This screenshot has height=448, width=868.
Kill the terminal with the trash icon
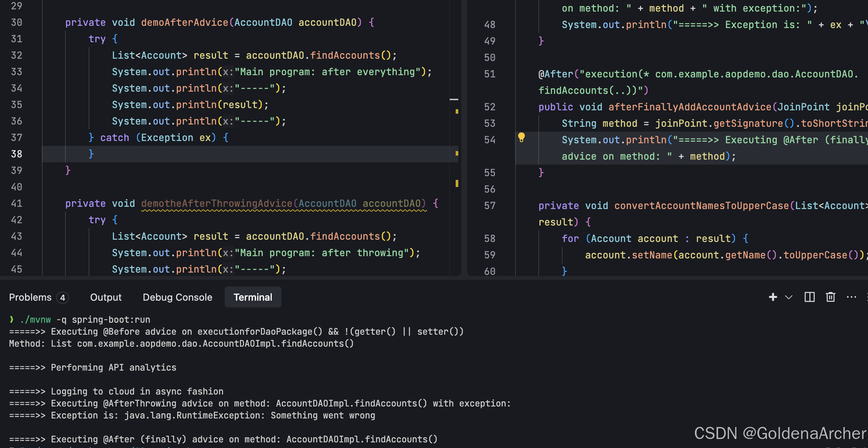[x=830, y=297]
